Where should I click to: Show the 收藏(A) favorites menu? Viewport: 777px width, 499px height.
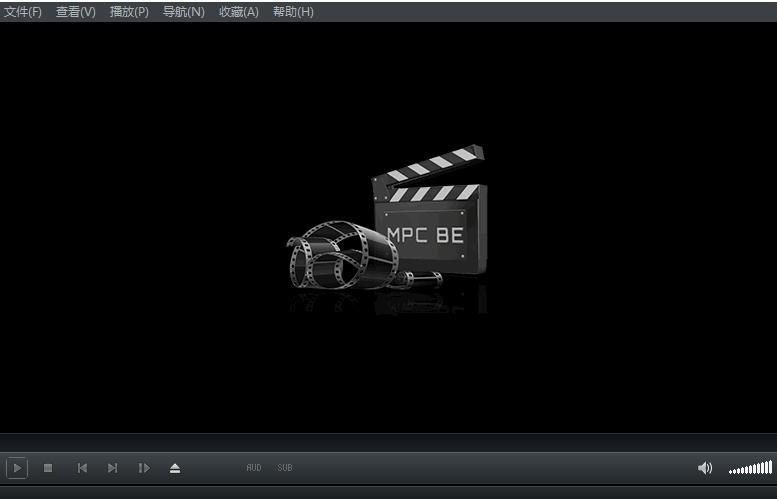click(238, 12)
